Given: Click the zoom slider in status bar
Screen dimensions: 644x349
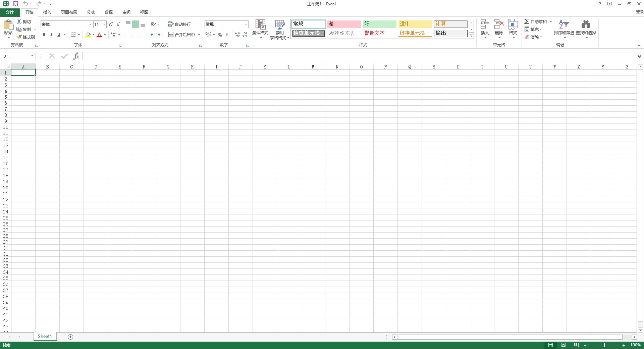Looking at the screenshot, I should coord(604,345).
